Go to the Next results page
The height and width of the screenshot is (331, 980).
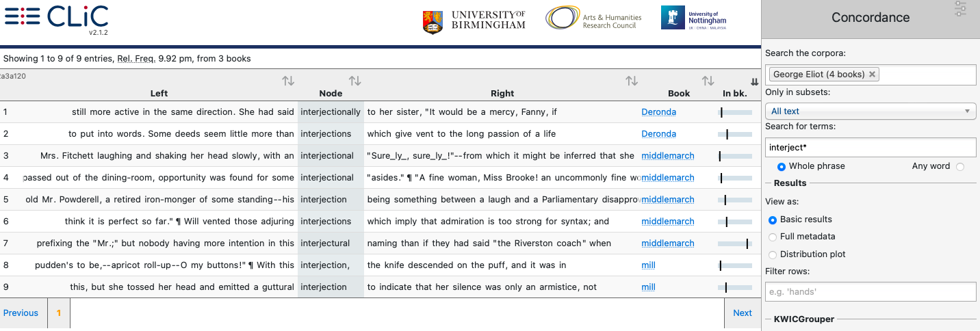[742, 313]
